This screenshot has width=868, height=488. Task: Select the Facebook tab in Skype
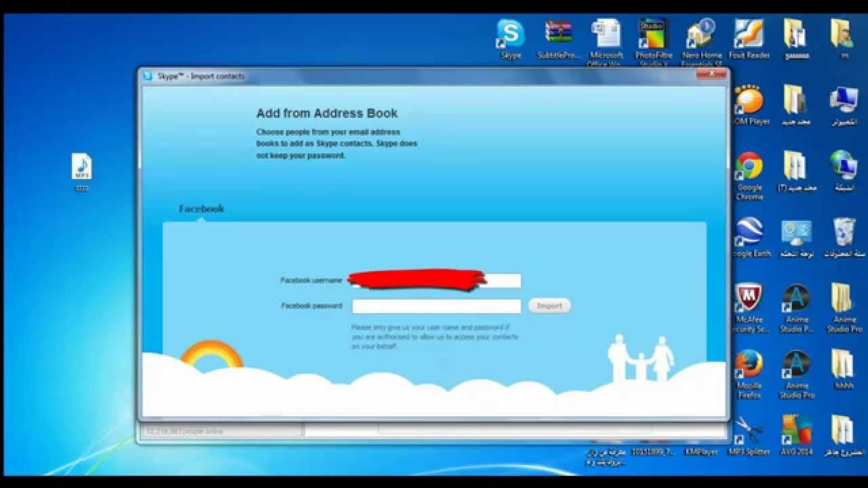(x=201, y=209)
